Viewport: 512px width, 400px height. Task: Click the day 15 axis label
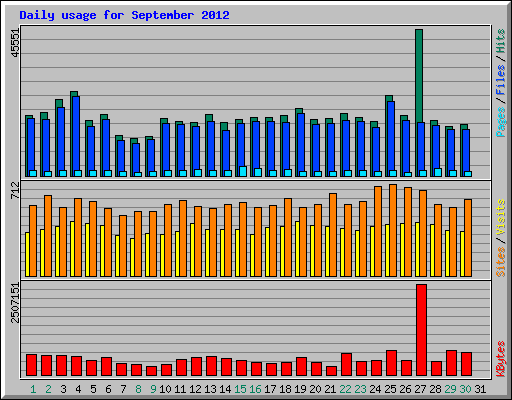240,389
